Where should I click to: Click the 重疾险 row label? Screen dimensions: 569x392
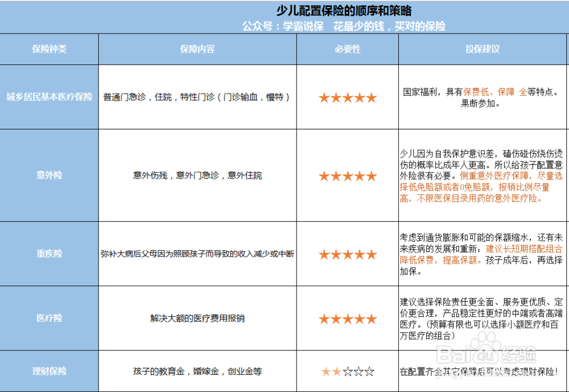[50, 254]
